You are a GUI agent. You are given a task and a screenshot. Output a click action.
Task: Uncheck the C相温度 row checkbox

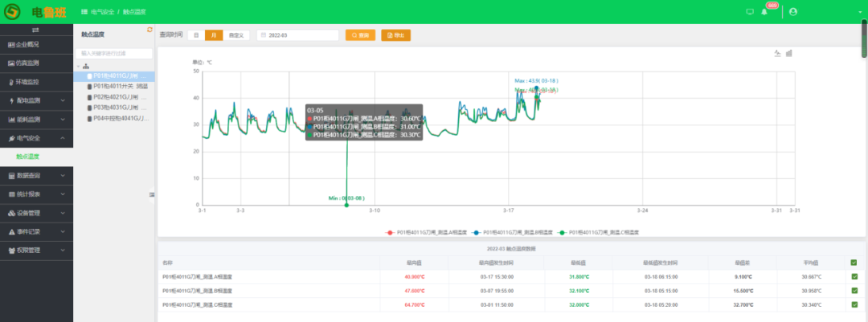pyautogui.click(x=854, y=305)
